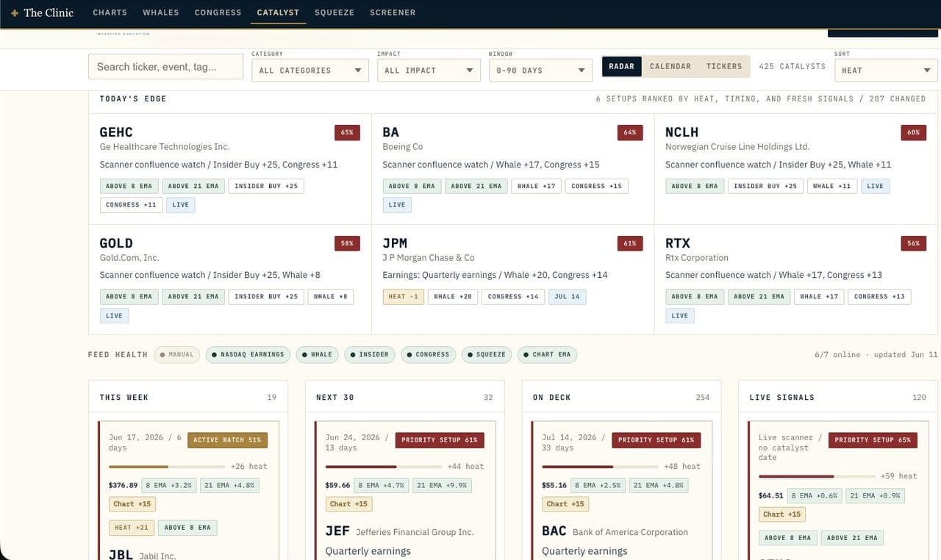The height and width of the screenshot is (560, 941).
Task: Open the GEHC ticker card
Action: click(230, 169)
